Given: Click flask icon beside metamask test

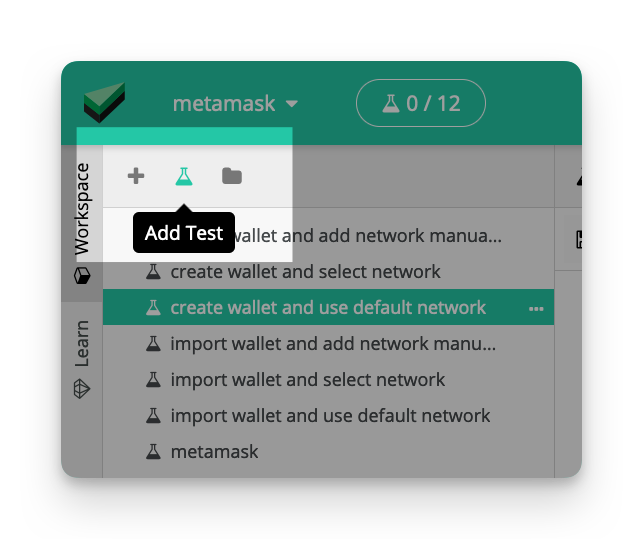Looking at the screenshot, I should pos(153,451).
